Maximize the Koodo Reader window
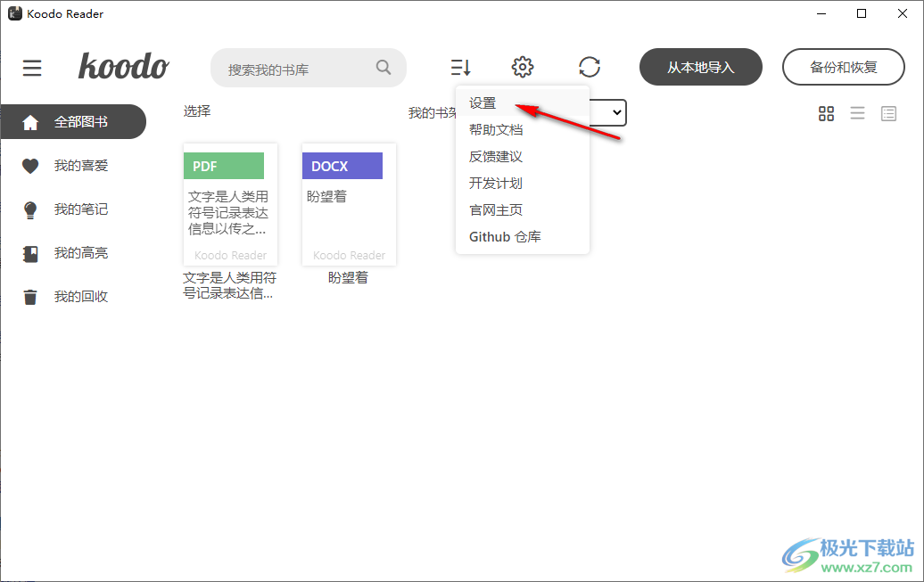 [862, 13]
